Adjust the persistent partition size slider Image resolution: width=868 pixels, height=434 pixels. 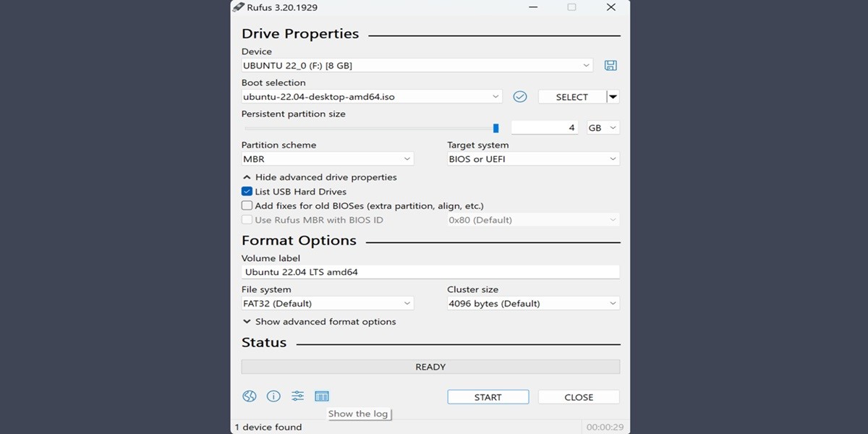pos(496,127)
